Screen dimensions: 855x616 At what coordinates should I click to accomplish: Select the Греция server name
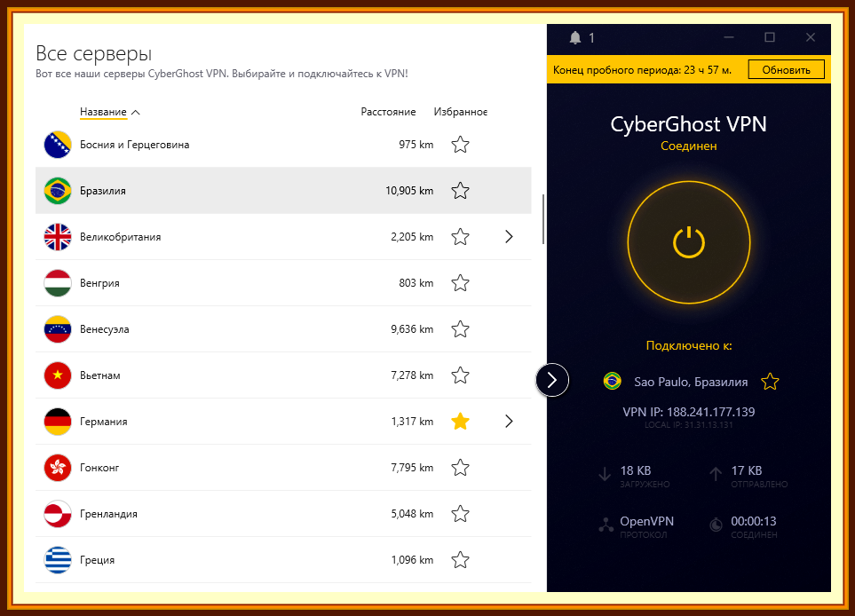click(x=97, y=560)
